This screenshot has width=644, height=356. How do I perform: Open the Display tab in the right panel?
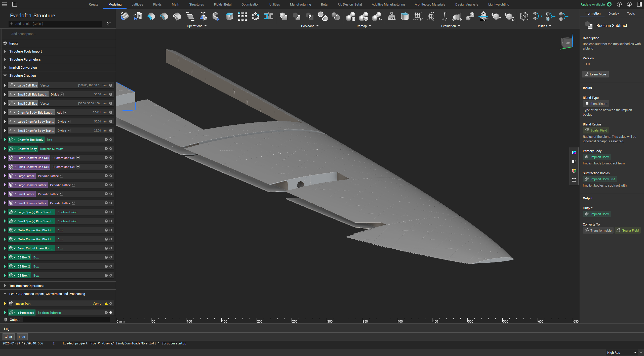click(x=614, y=13)
